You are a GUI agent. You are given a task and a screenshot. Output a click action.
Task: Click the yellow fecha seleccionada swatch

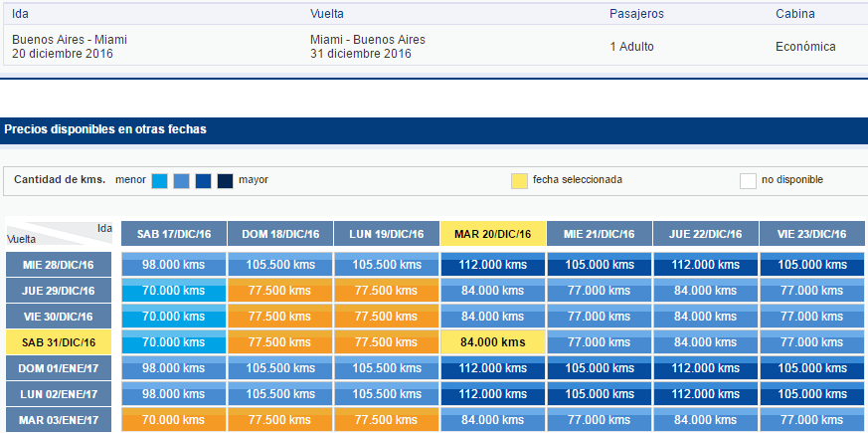click(519, 181)
